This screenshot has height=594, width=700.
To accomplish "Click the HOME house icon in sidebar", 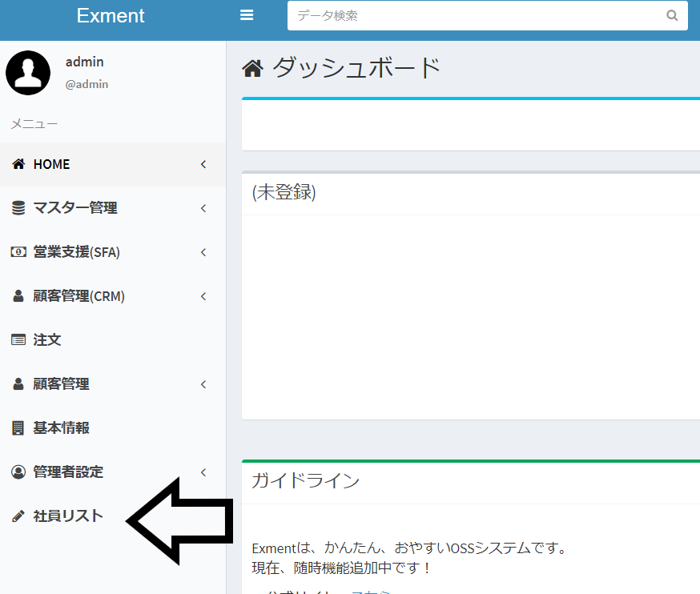I will point(18,164).
